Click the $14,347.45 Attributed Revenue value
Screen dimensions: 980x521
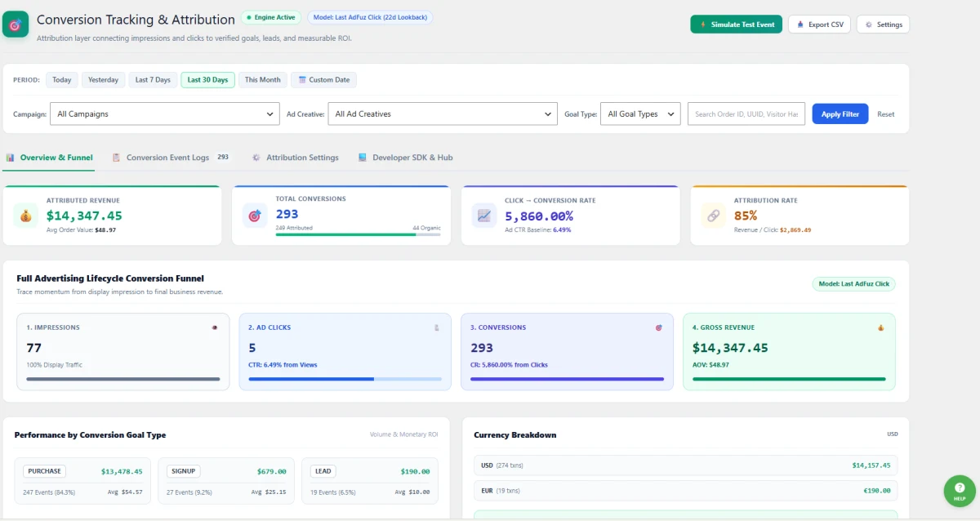tap(84, 216)
